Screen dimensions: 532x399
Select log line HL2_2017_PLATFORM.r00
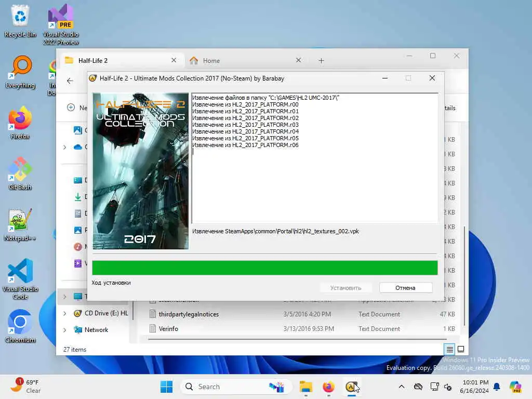tap(245, 104)
